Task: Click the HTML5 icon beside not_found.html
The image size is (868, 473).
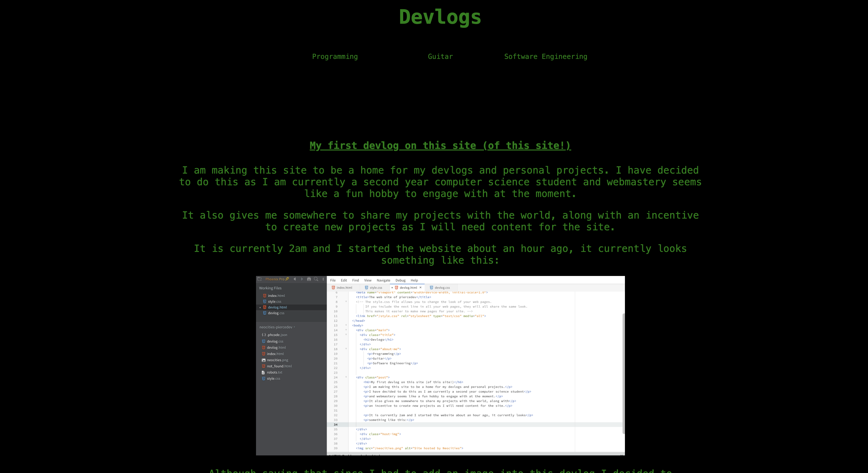Action: pyautogui.click(x=264, y=366)
